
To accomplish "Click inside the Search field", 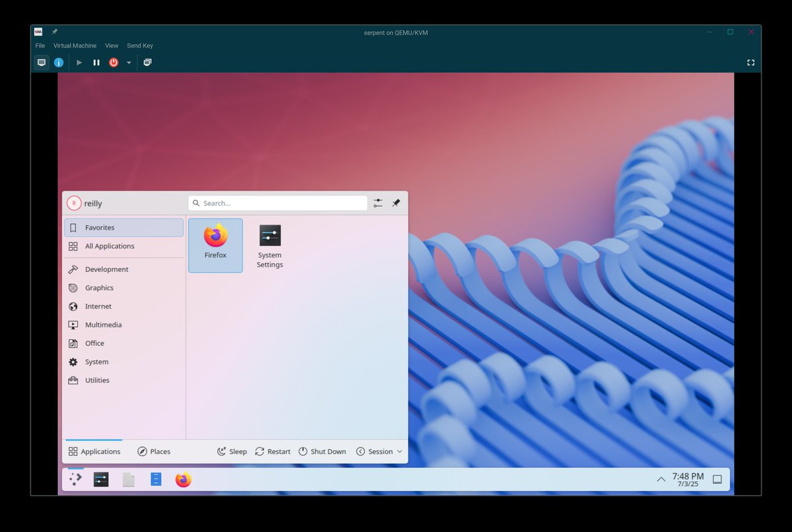I will pyautogui.click(x=277, y=203).
